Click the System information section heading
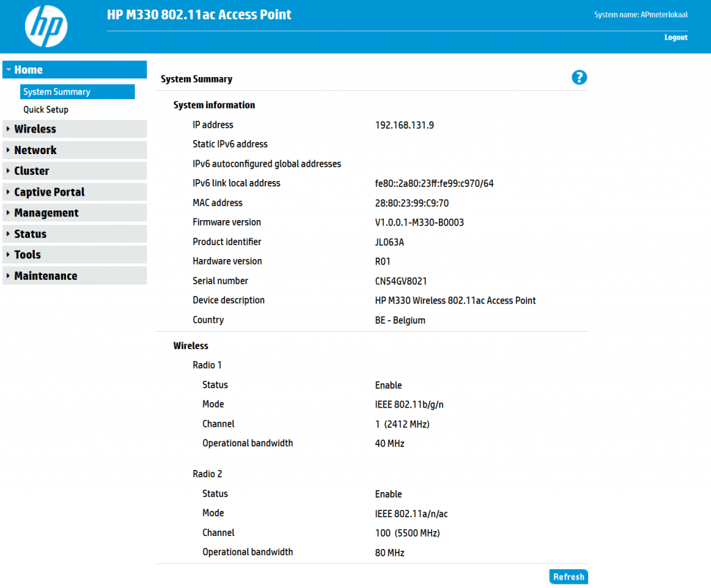711x588 pixels. pos(214,106)
